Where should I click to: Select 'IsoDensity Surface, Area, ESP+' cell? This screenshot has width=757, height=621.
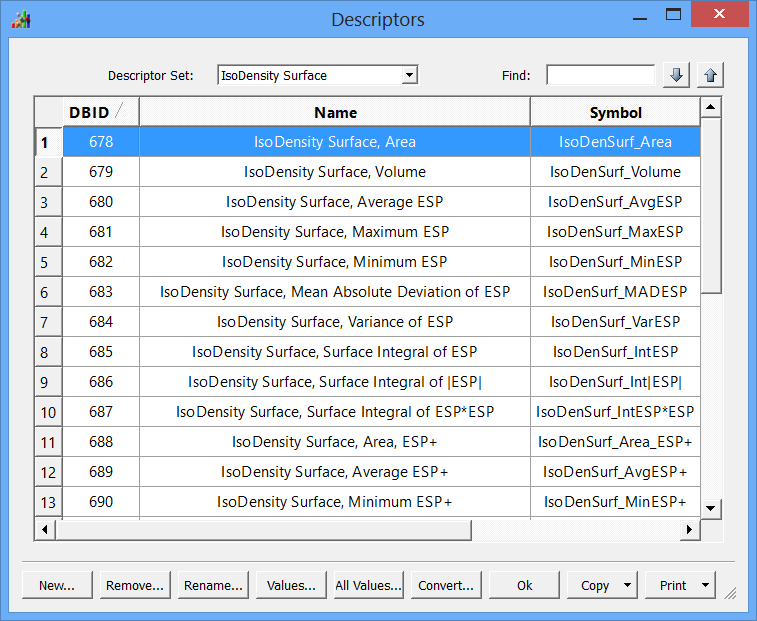pos(335,442)
